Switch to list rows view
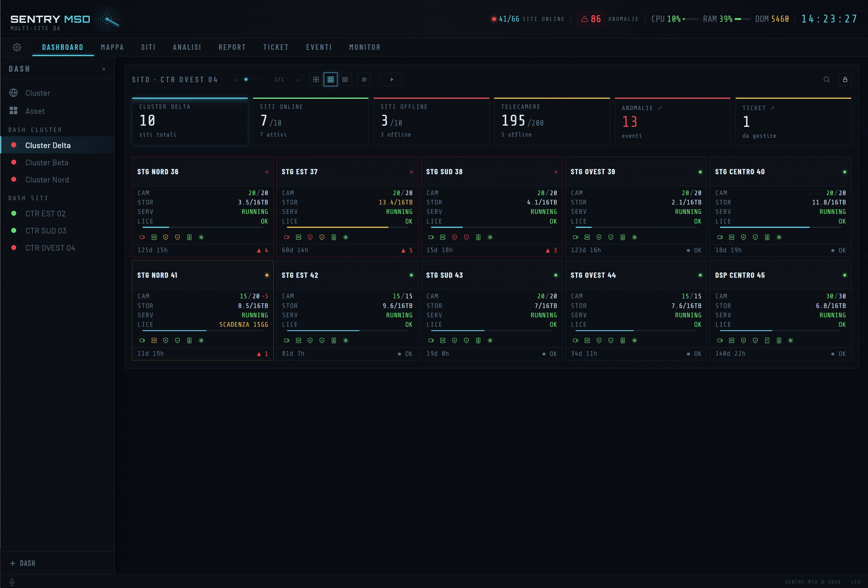 [x=345, y=80]
